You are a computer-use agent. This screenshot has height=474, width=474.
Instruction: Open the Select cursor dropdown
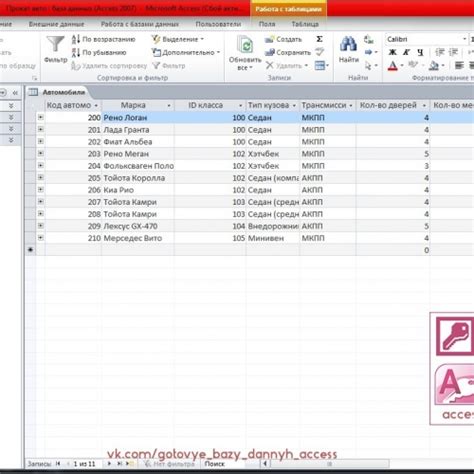(371, 66)
